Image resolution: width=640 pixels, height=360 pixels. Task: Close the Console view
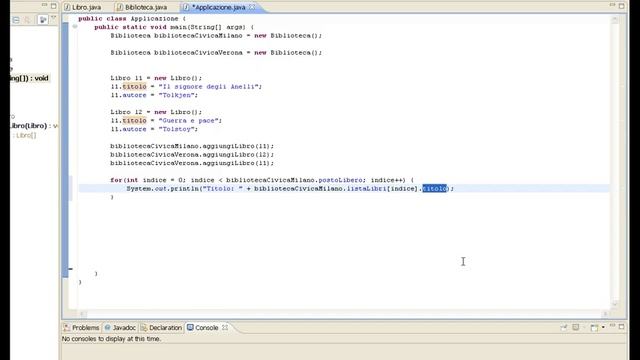point(225,328)
